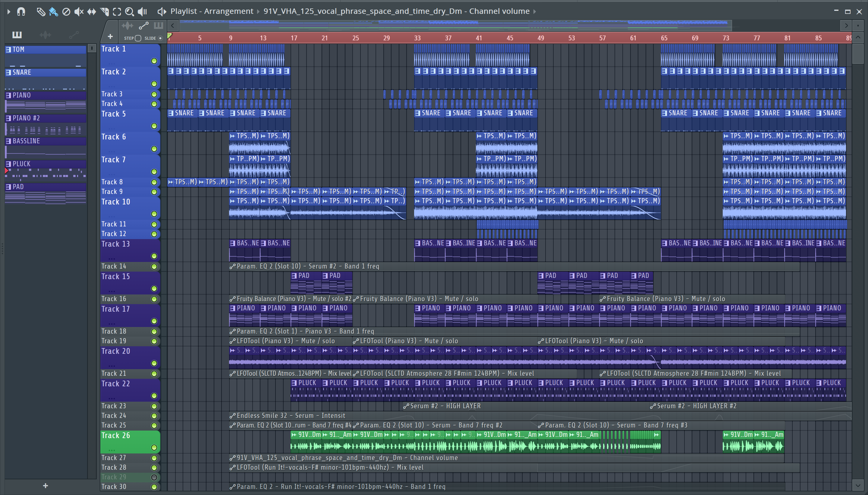The image size is (868, 495).
Task: Select the Slice tool
Action: click(105, 11)
